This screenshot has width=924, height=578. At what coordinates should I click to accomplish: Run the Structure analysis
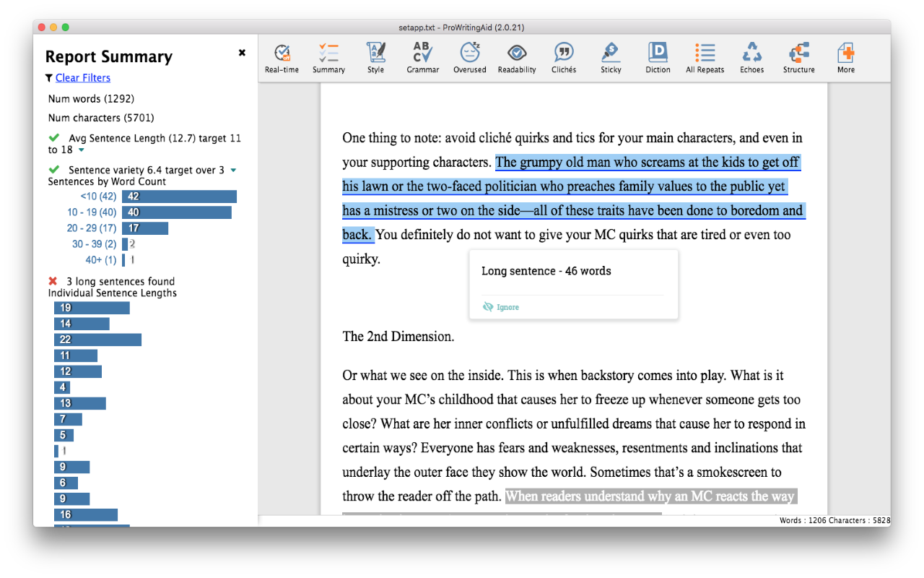click(798, 58)
